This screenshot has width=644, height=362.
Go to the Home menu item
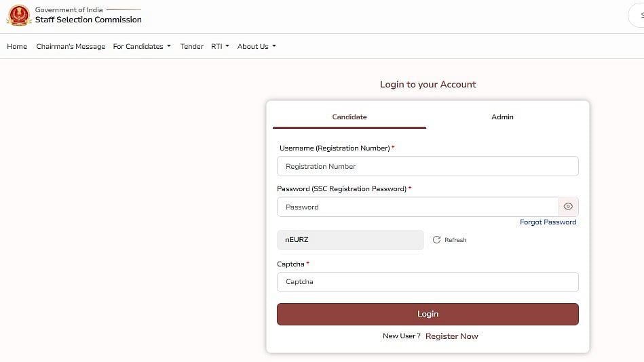click(17, 47)
